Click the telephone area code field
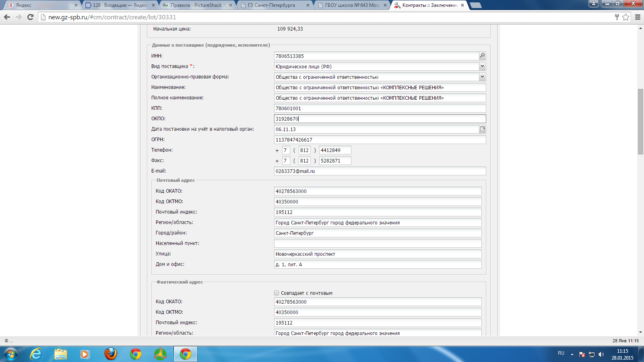The width and height of the screenshot is (644, 362). coord(304,150)
